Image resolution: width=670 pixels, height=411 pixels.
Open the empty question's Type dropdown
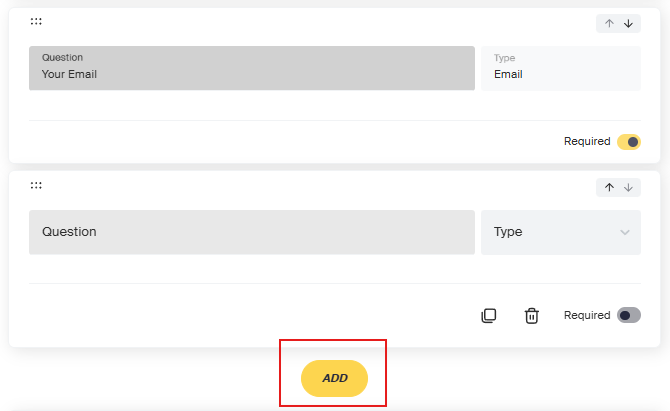[561, 232]
